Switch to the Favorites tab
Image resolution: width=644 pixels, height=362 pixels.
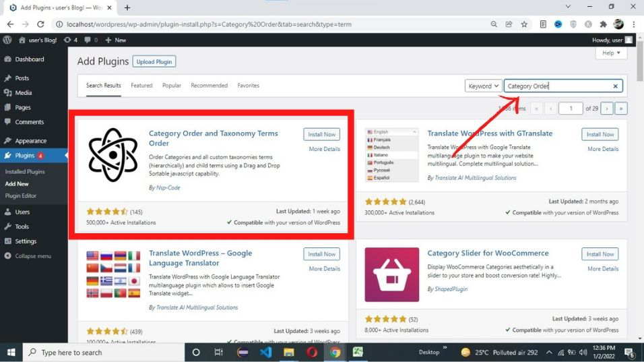click(x=248, y=86)
